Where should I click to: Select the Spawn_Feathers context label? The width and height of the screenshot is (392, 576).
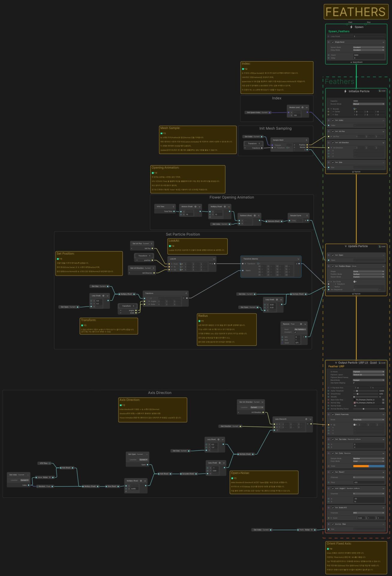pos(339,31)
